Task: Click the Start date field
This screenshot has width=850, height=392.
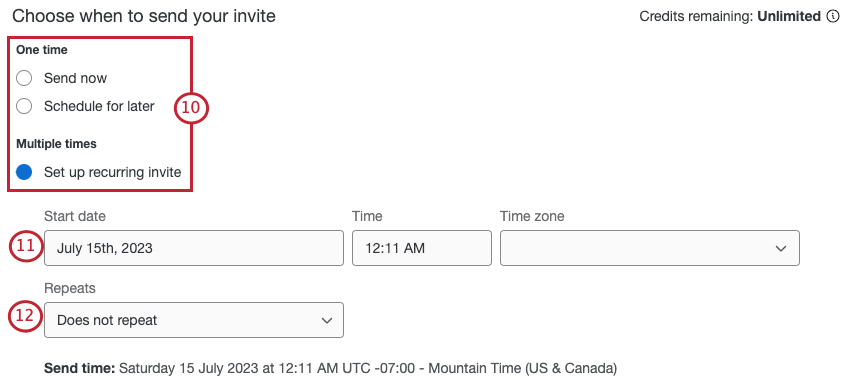Action: tap(194, 248)
